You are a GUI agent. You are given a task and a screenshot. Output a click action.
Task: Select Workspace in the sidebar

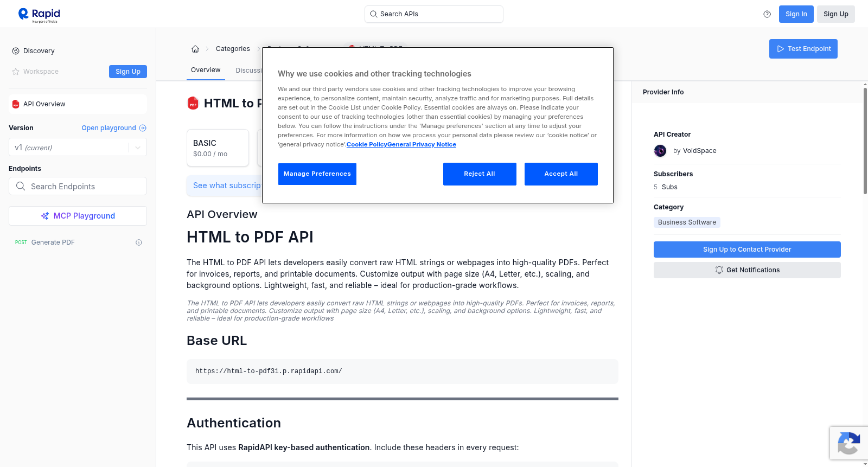pos(41,72)
